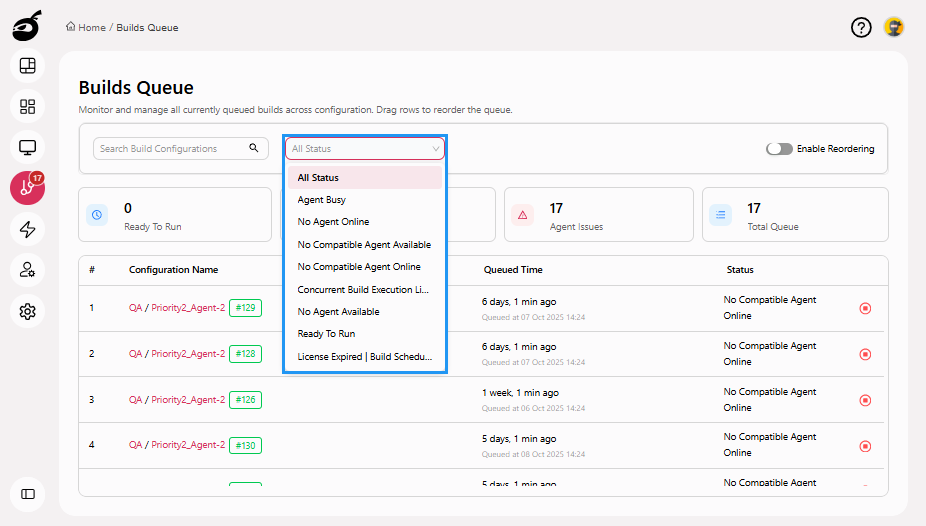Viewport: 926px width, 526px height.
Task: Stop queued build #130
Action: point(865,446)
